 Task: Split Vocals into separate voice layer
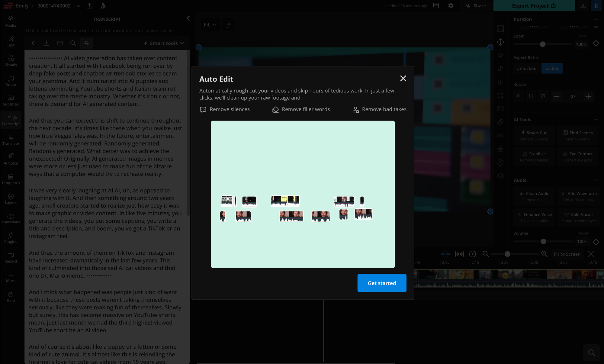tap(578, 217)
